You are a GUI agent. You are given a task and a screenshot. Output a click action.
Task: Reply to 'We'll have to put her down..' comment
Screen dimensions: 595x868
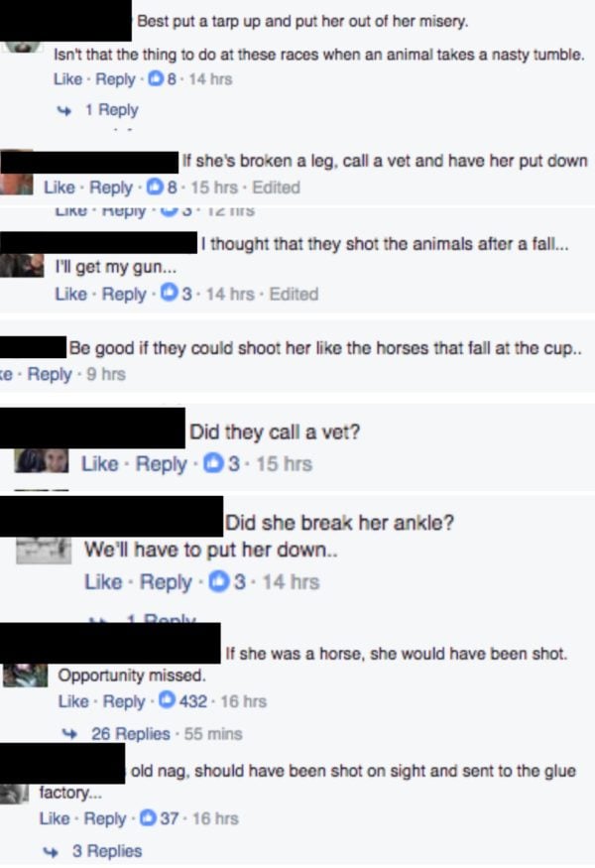click(166, 581)
